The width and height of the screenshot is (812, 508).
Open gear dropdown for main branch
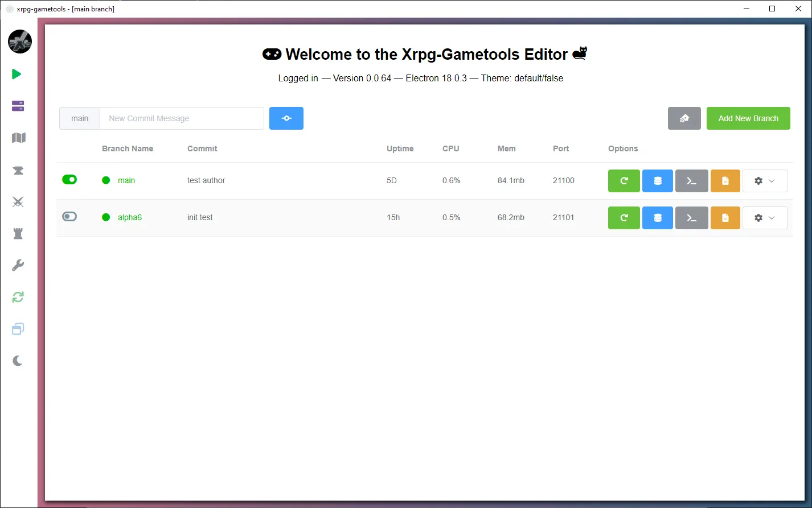(x=765, y=180)
